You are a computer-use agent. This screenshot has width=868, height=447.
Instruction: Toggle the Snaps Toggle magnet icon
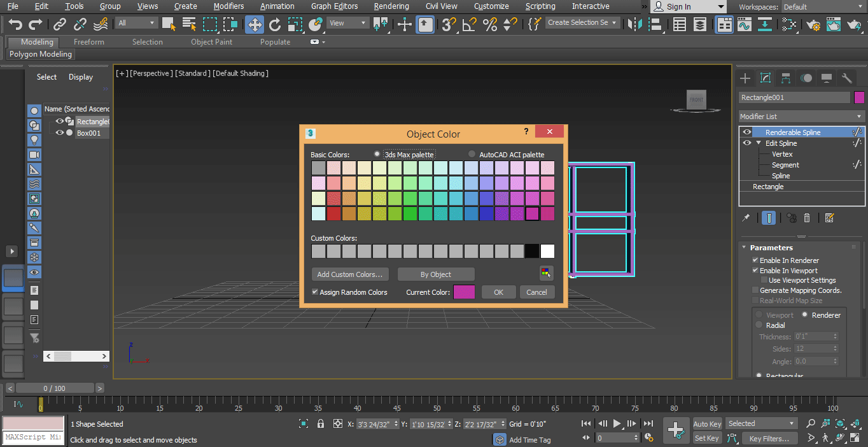coord(449,25)
